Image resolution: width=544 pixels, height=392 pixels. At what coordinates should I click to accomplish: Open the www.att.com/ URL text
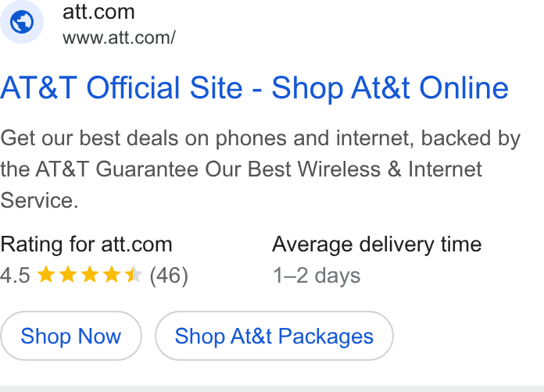(x=119, y=37)
